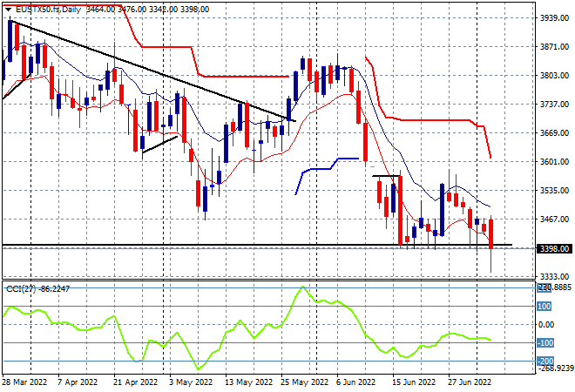575x392 pixels.
Task: Select the current price label 3398.00
Action: [554, 249]
